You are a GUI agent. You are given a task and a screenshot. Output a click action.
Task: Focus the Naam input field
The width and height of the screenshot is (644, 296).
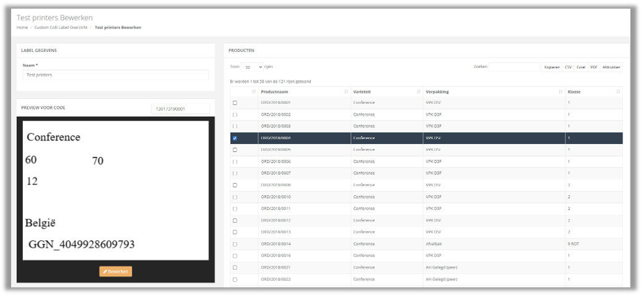click(116, 75)
